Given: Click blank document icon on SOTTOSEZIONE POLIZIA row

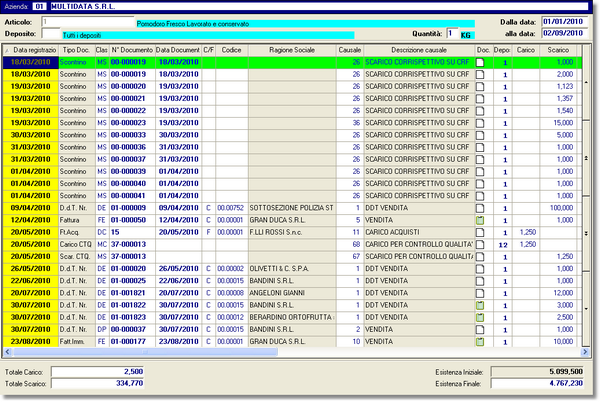Looking at the screenshot, I should [x=480, y=208].
